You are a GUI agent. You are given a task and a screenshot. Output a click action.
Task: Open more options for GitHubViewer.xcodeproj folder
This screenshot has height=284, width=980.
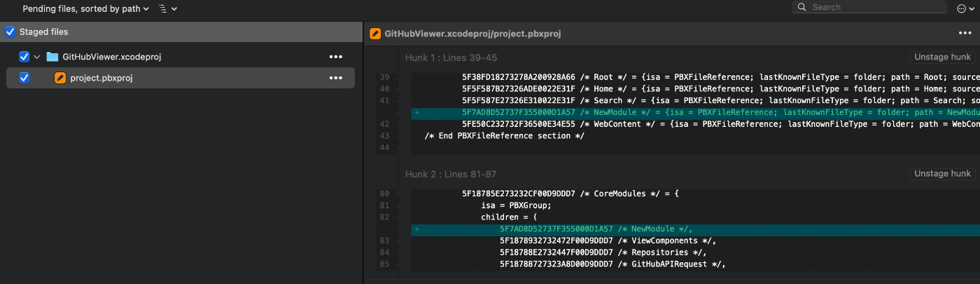tap(335, 57)
